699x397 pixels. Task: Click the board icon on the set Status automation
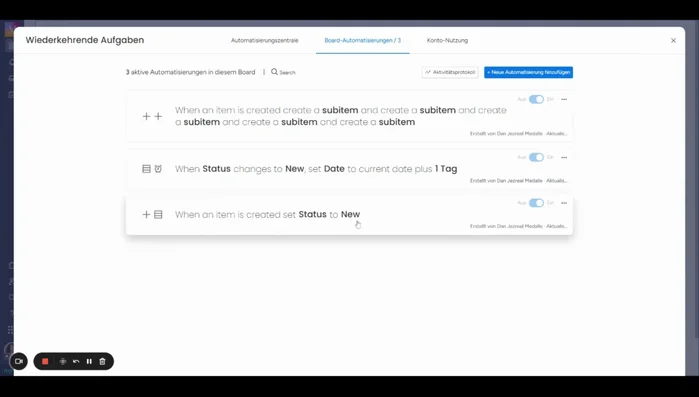click(x=158, y=214)
